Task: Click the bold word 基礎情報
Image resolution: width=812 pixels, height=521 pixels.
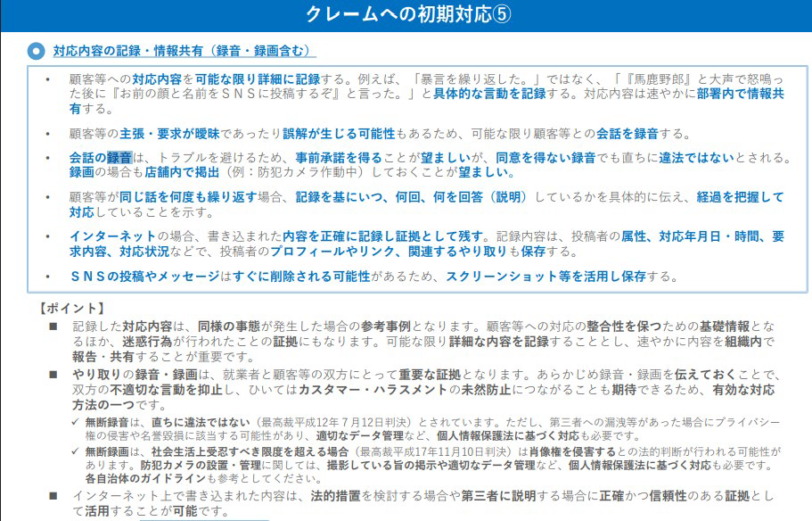Action: [x=725, y=327]
